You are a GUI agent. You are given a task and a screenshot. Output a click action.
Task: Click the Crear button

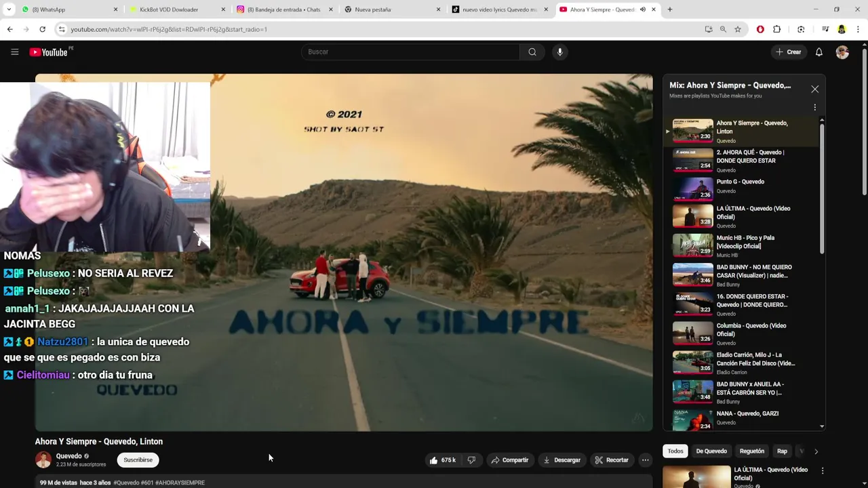[789, 52]
